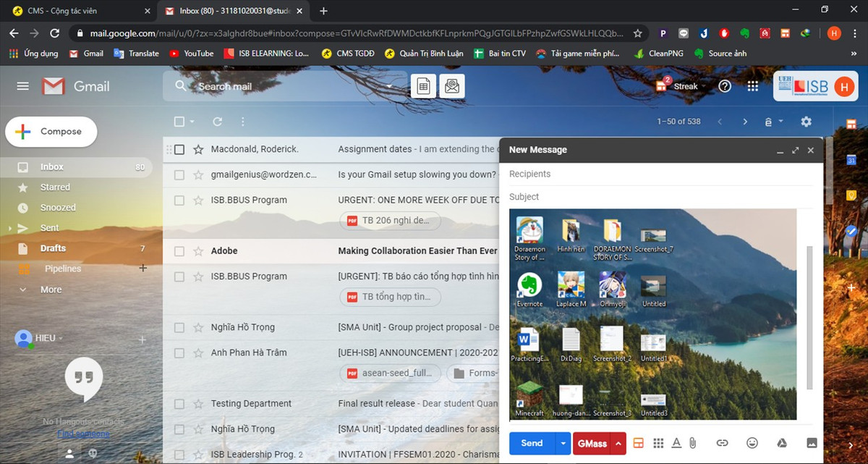
Task: Attach a file with the paperclip icon
Action: (692, 442)
